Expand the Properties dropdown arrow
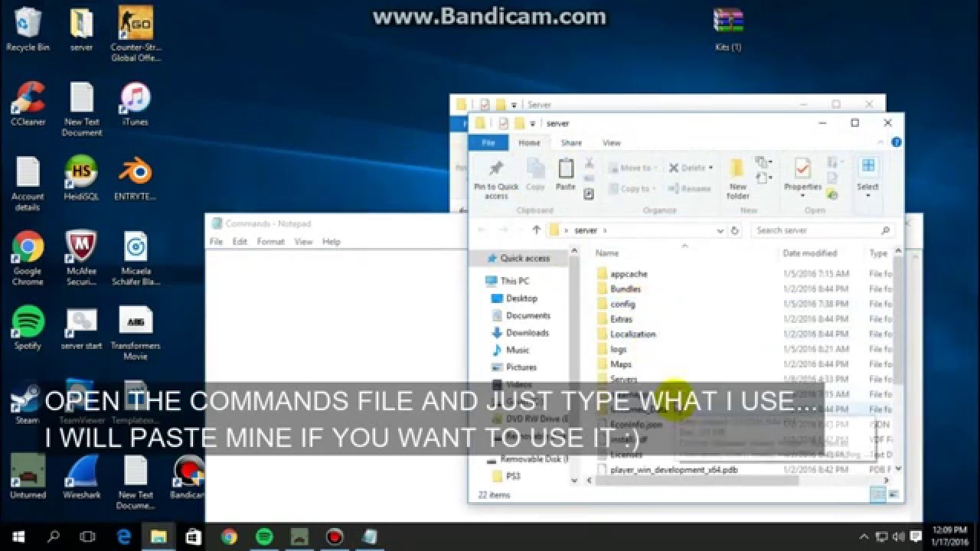The height and width of the screenshot is (551, 980). (x=802, y=196)
